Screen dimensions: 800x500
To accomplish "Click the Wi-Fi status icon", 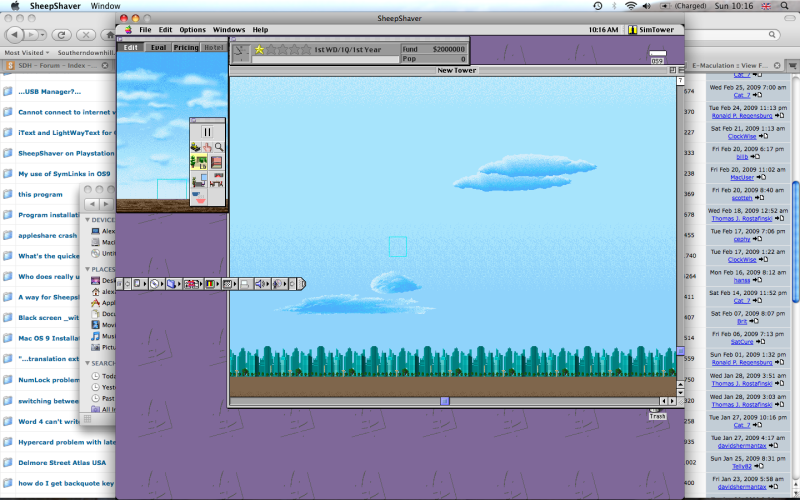I will click(631, 6).
